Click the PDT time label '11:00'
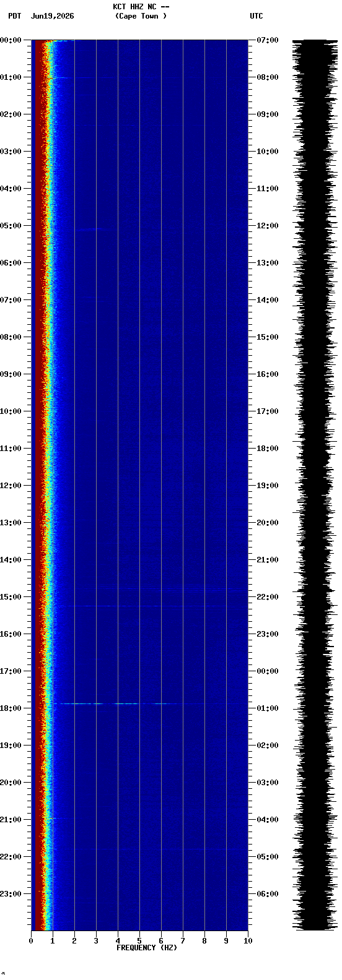Screen dimensions: 342x980 click(x=11, y=449)
